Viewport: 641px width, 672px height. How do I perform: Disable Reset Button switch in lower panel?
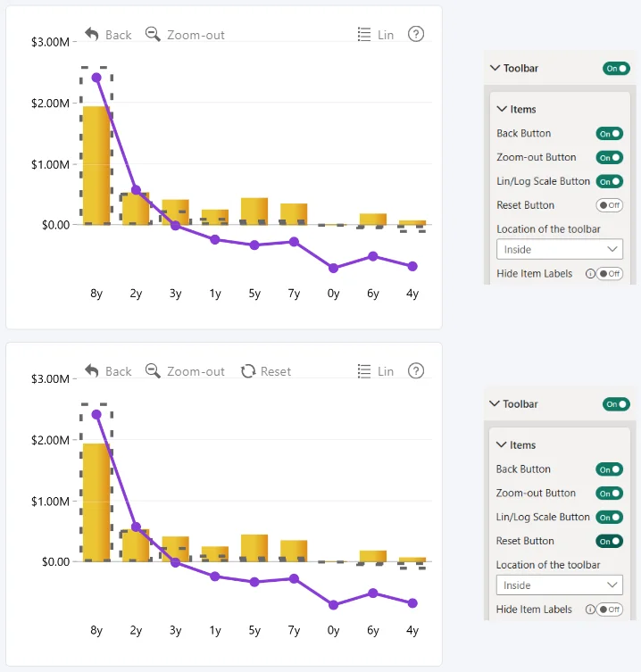point(609,542)
